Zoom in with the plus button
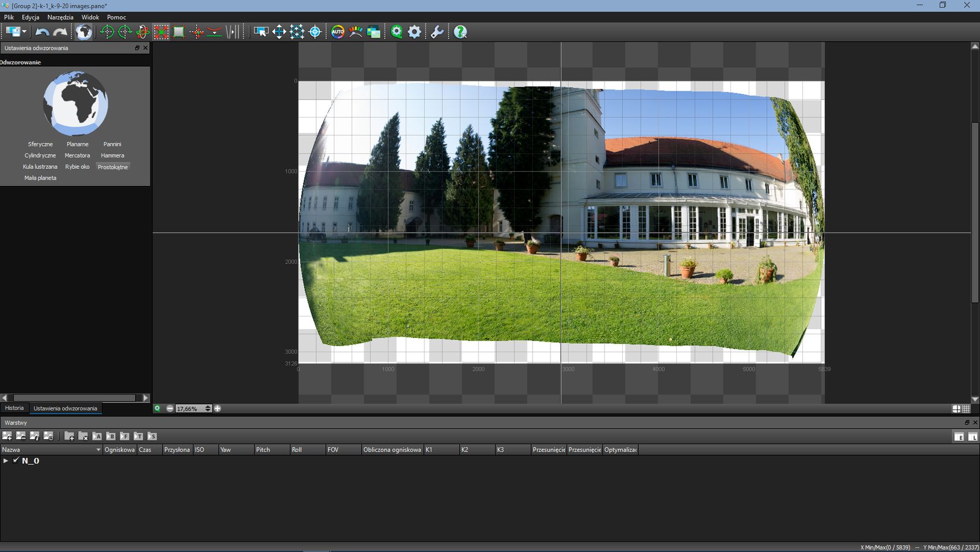 point(217,408)
